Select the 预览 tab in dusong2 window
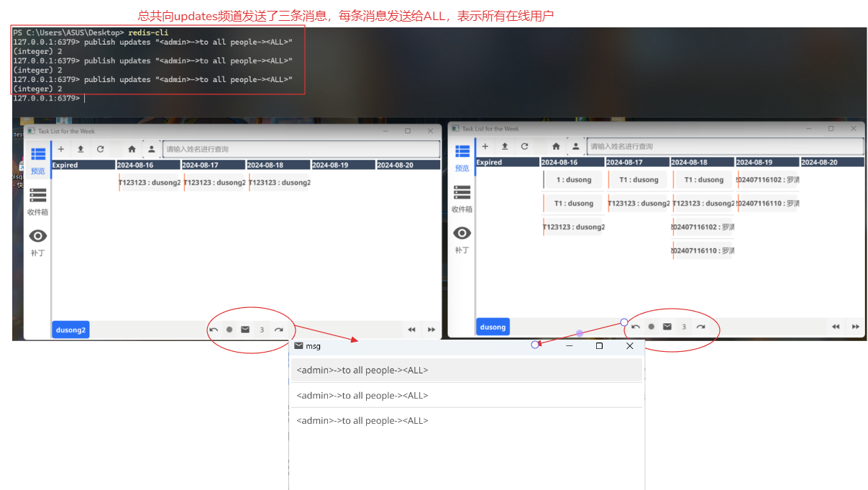The image size is (868, 490). point(38,160)
